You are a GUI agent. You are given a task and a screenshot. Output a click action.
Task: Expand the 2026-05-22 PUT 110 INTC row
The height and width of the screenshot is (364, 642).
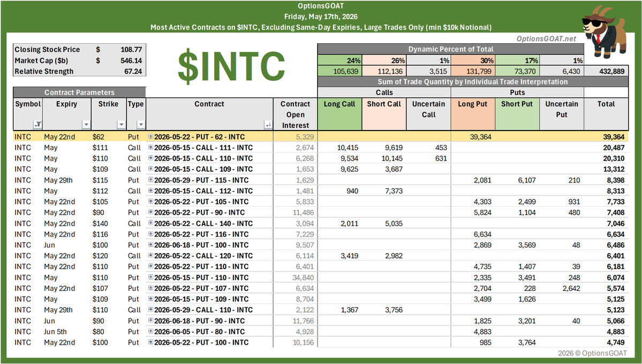pos(150,266)
